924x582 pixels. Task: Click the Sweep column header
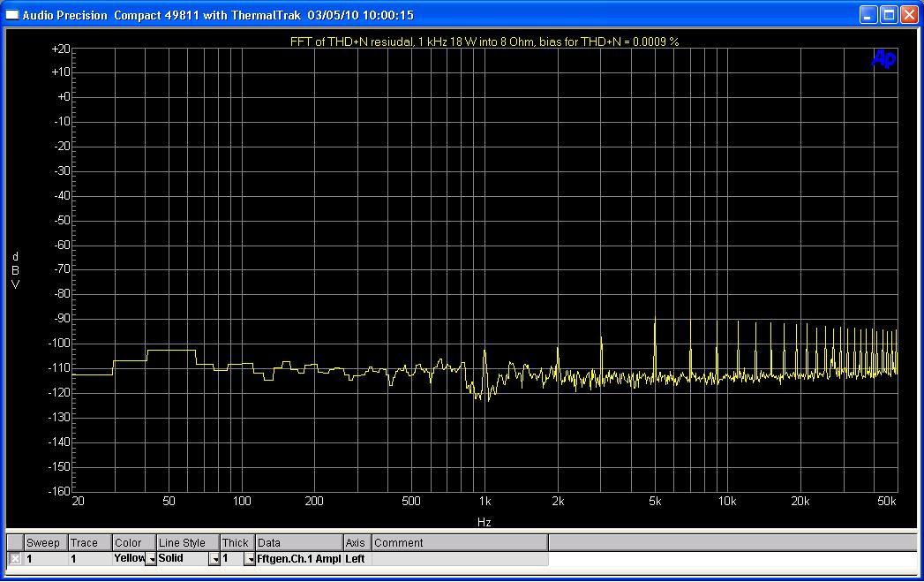click(46, 542)
